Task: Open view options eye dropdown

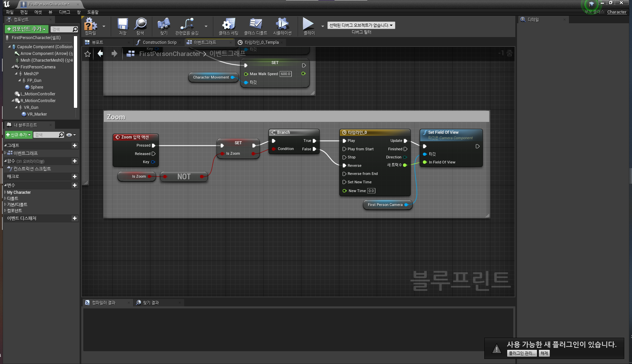Action: [x=71, y=135]
